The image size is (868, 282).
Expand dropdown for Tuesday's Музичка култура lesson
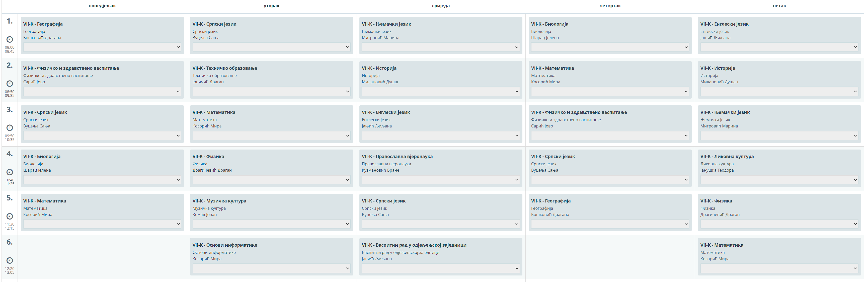point(271,224)
